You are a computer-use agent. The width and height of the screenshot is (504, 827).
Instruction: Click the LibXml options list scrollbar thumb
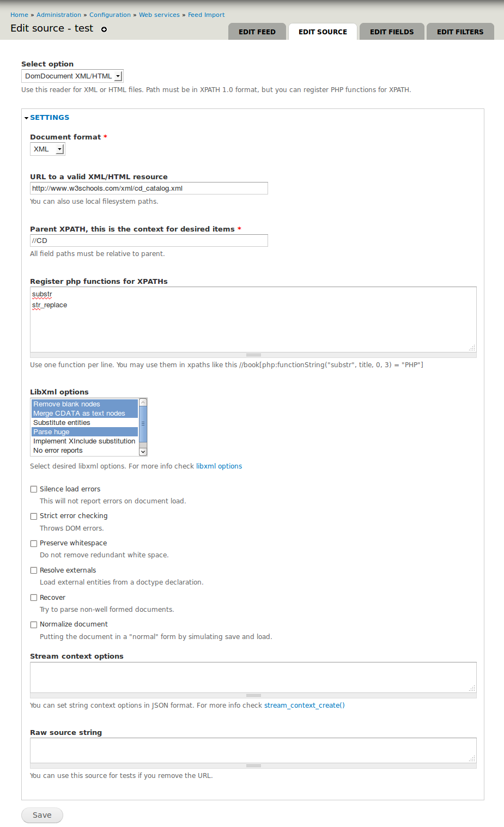143,424
